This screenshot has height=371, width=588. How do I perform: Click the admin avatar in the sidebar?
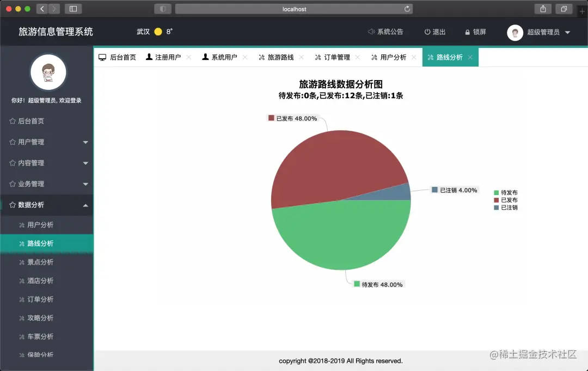(x=48, y=72)
